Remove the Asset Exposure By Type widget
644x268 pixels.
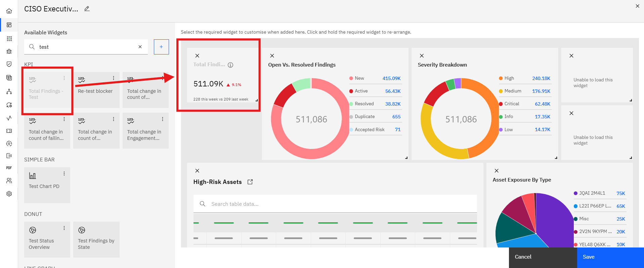click(497, 171)
